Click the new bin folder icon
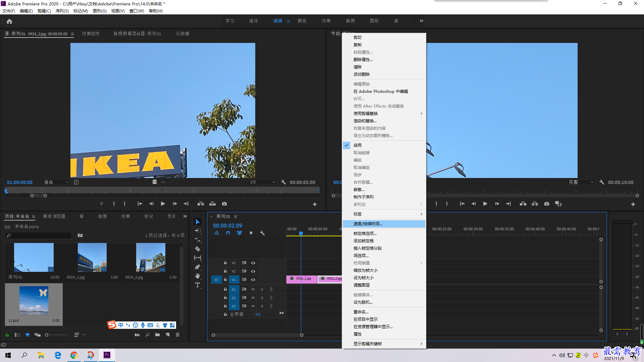This screenshot has width=644, height=362. click(x=157, y=335)
